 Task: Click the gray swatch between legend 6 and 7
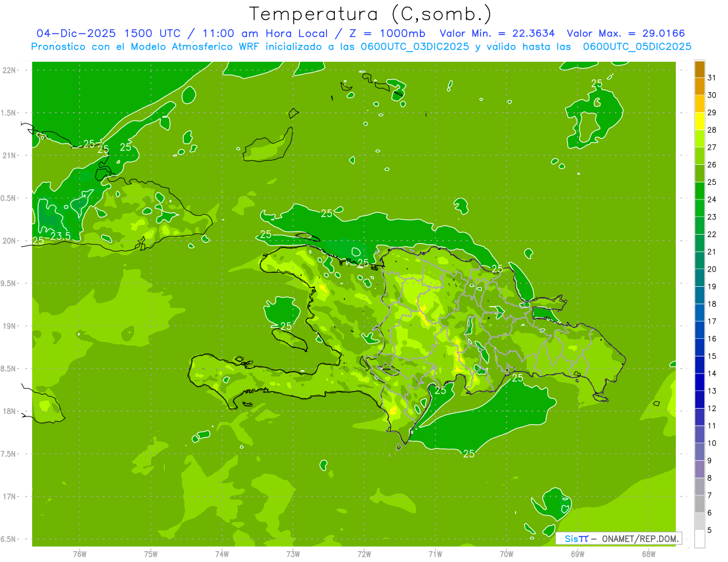tap(699, 504)
